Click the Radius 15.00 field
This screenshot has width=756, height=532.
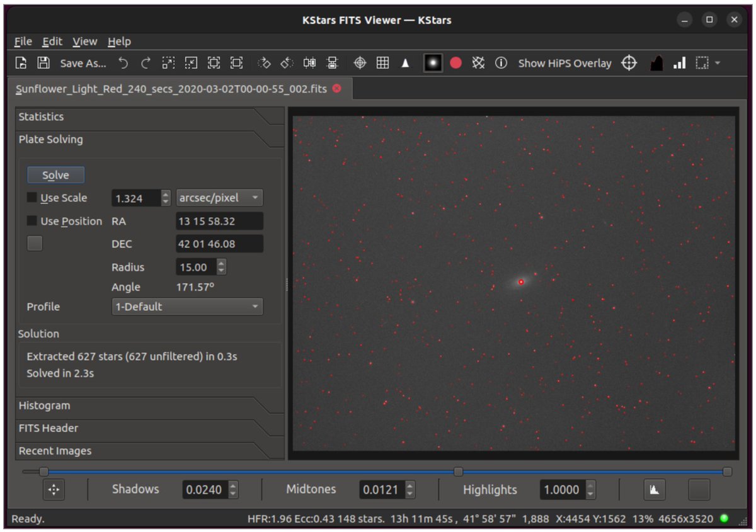196,267
